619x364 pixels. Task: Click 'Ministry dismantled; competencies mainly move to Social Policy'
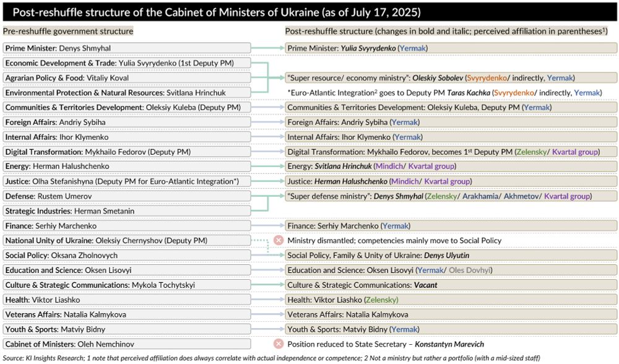[394, 240]
